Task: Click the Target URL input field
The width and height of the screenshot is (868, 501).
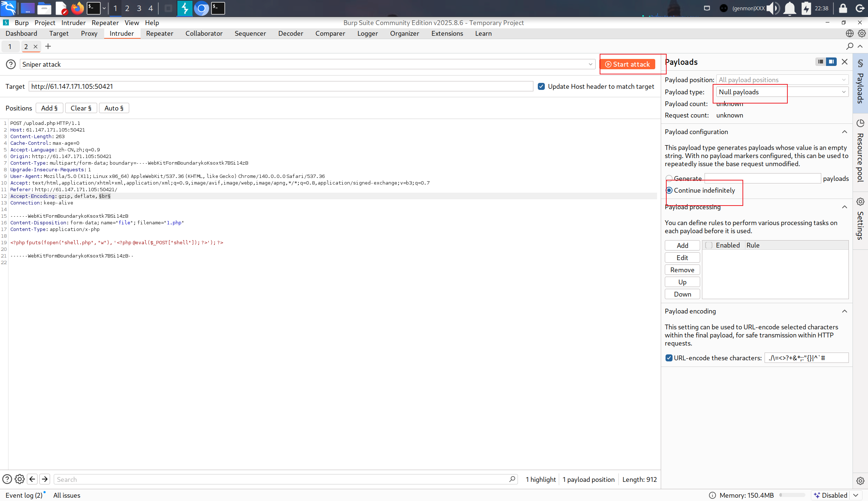Action: [x=280, y=87]
